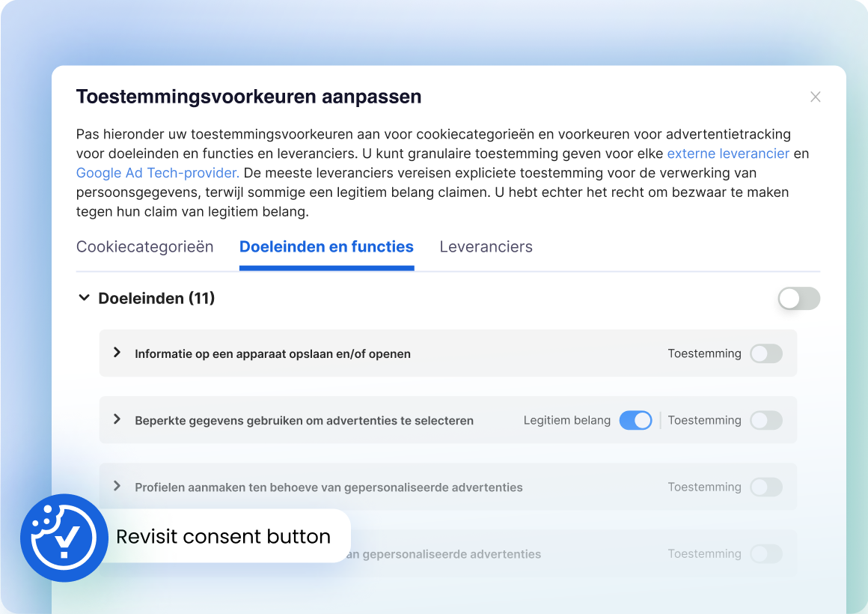Expand Beperkte gegevens gebruiken om advertenties row

coord(117,419)
